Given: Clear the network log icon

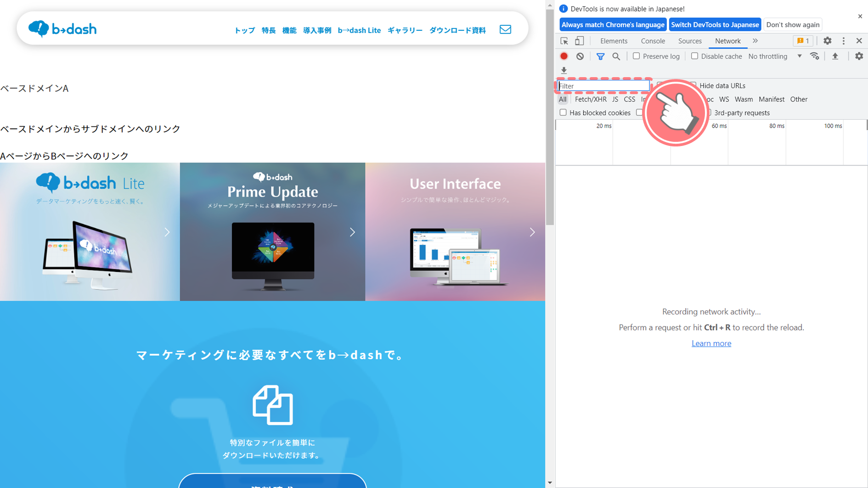Looking at the screenshot, I should click(x=580, y=56).
